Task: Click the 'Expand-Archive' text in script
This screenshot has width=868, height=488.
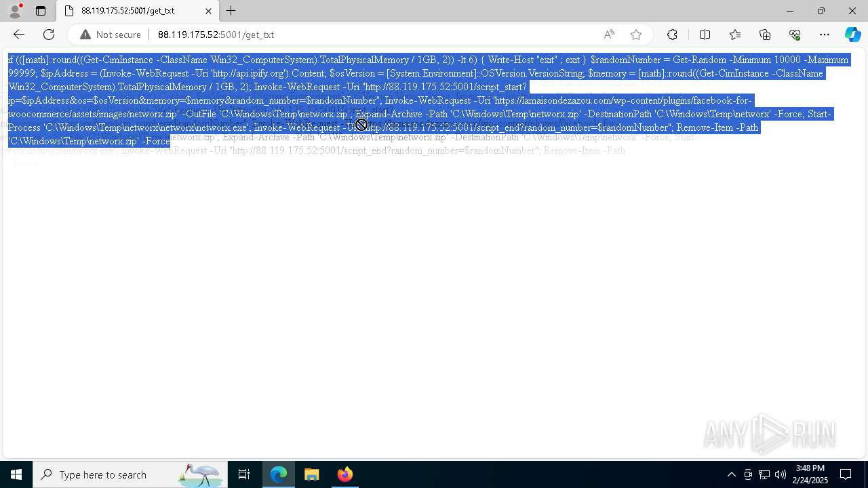Action: click(x=389, y=114)
